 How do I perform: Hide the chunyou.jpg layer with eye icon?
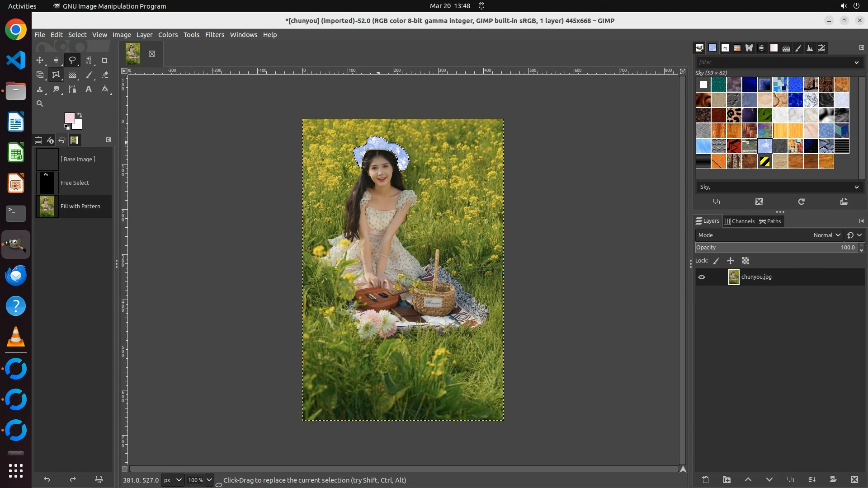coord(702,277)
